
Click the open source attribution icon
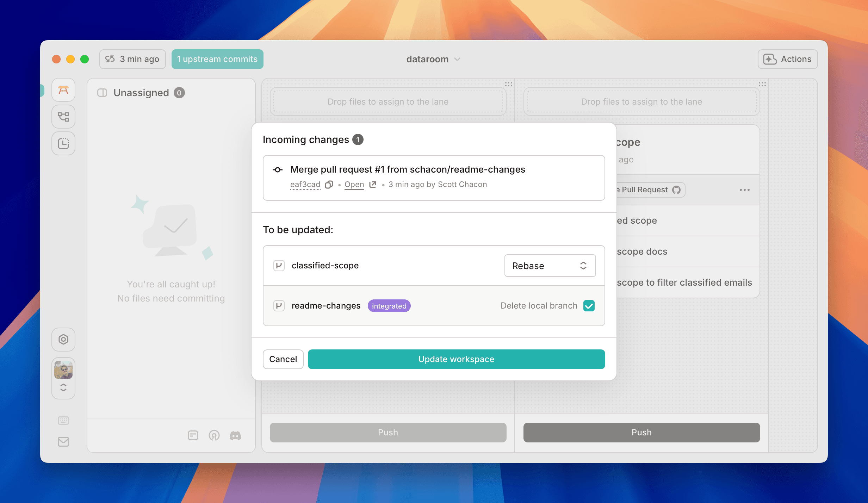click(x=214, y=435)
